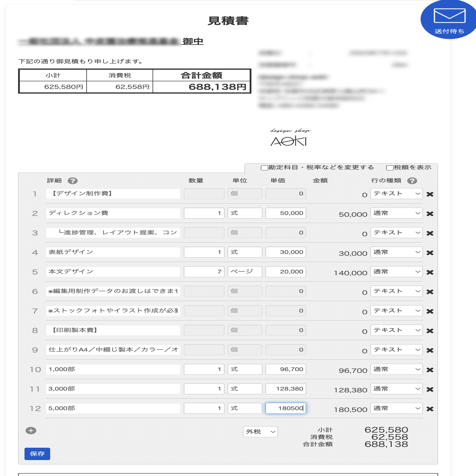Image resolution: width=476 pixels, height=476 pixels.
Task: Check the 税額を表示 checkbox
Action: click(x=389, y=167)
